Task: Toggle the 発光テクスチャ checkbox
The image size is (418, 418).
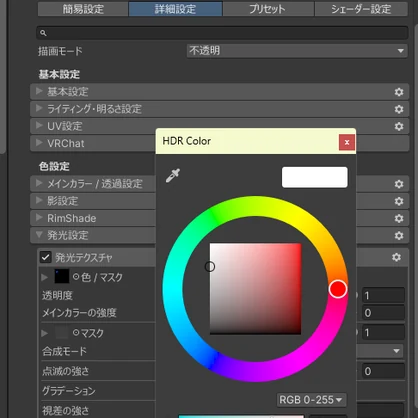Action: point(45,257)
